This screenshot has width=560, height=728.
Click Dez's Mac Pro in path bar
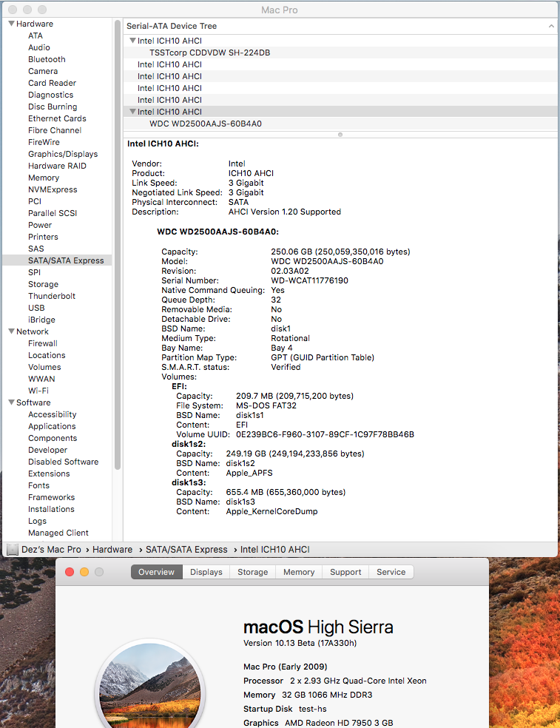pyautogui.click(x=51, y=549)
